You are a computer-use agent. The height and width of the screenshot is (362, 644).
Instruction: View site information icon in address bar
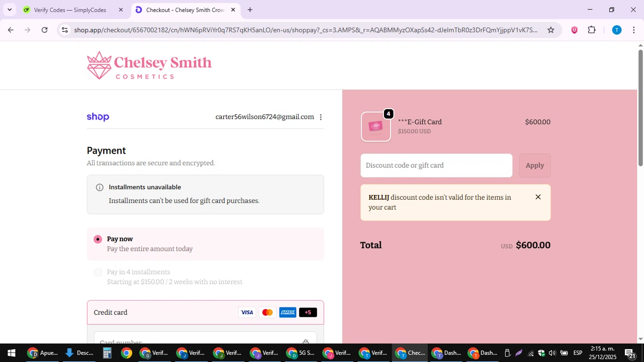click(65, 30)
